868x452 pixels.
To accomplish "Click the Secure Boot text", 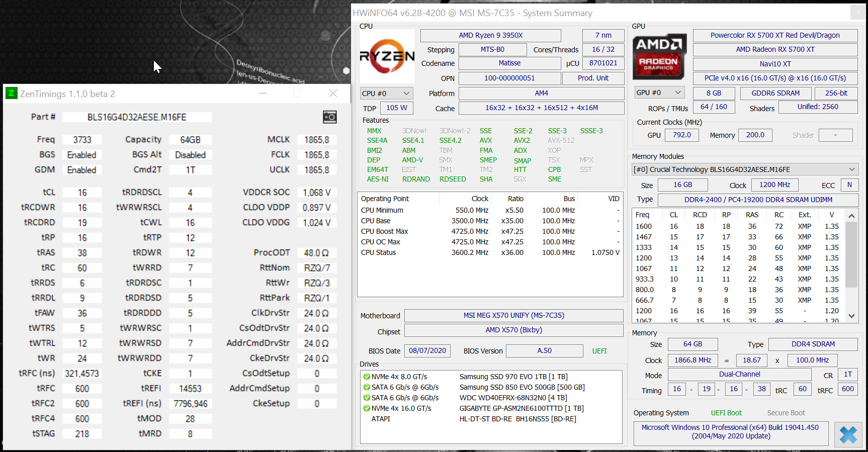I will (x=786, y=413).
